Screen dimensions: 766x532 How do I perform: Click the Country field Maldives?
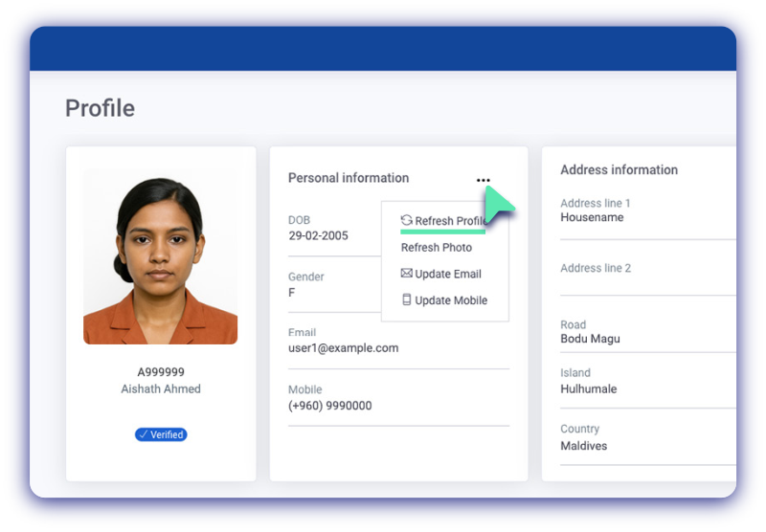583,446
